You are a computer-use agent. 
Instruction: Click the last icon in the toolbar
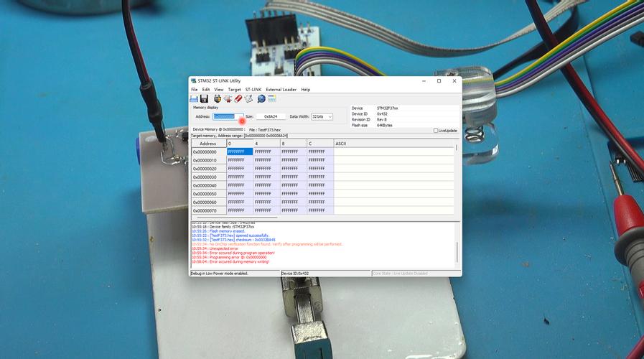(x=272, y=98)
